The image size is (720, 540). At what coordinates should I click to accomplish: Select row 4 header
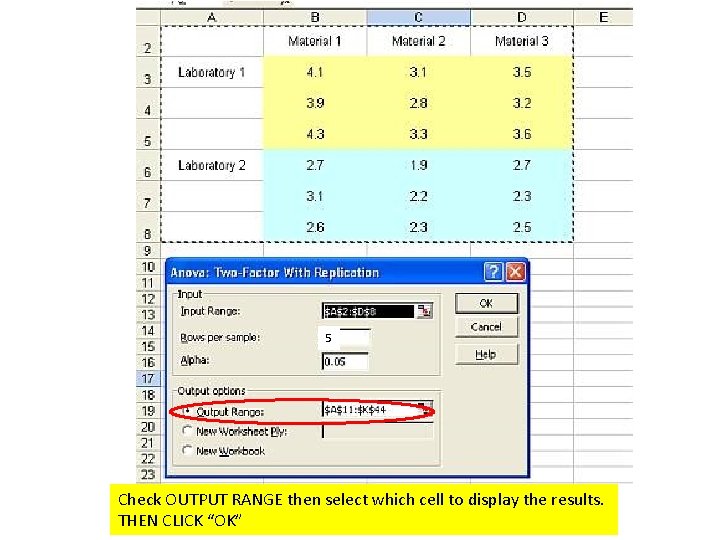[148, 103]
